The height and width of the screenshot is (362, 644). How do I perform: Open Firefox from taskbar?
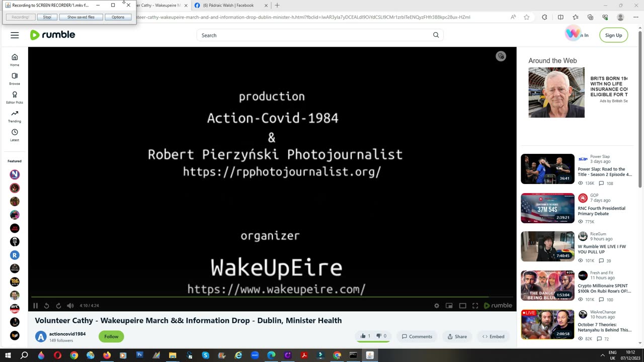point(107,355)
